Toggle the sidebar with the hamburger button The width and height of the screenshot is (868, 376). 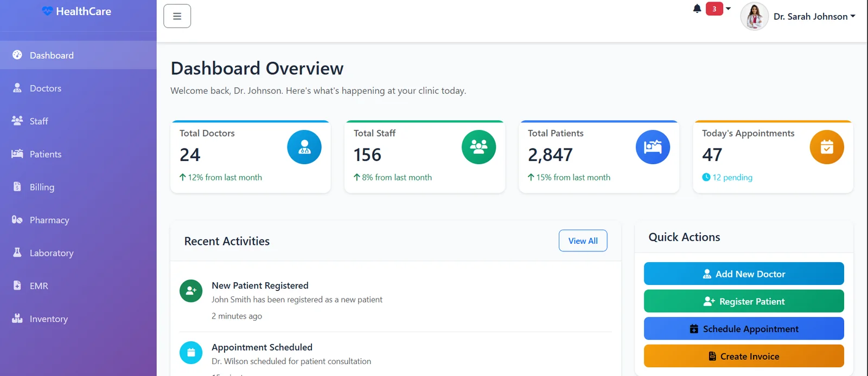click(x=177, y=16)
